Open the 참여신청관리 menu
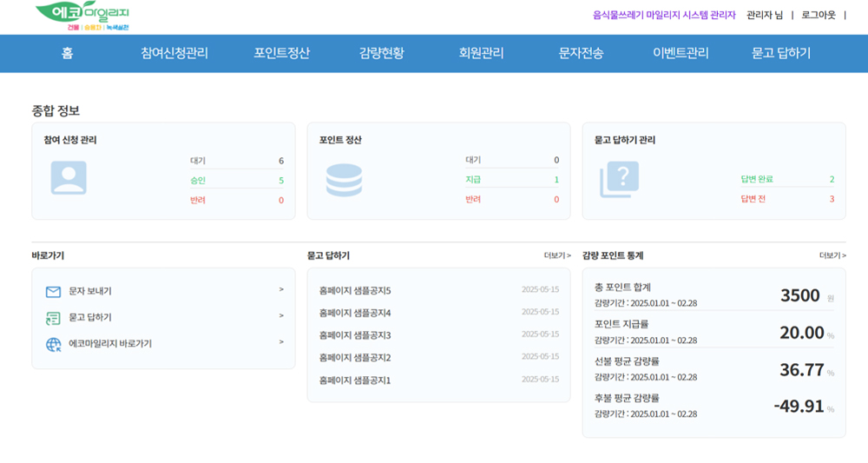Image resolution: width=868 pixels, height=463 pixels. coord(174,53)
